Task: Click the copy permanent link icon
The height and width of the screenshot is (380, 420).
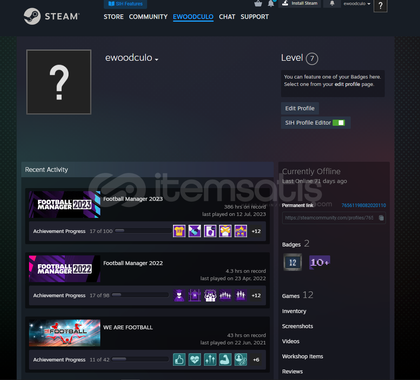Action: [x=381, y=218]
